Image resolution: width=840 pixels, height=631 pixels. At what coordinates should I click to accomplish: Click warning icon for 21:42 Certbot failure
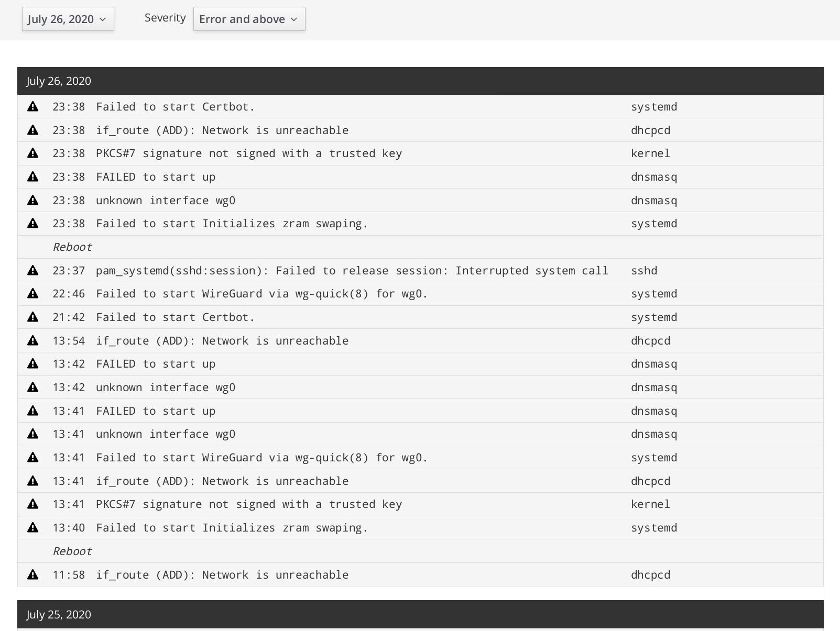point(33,317)
